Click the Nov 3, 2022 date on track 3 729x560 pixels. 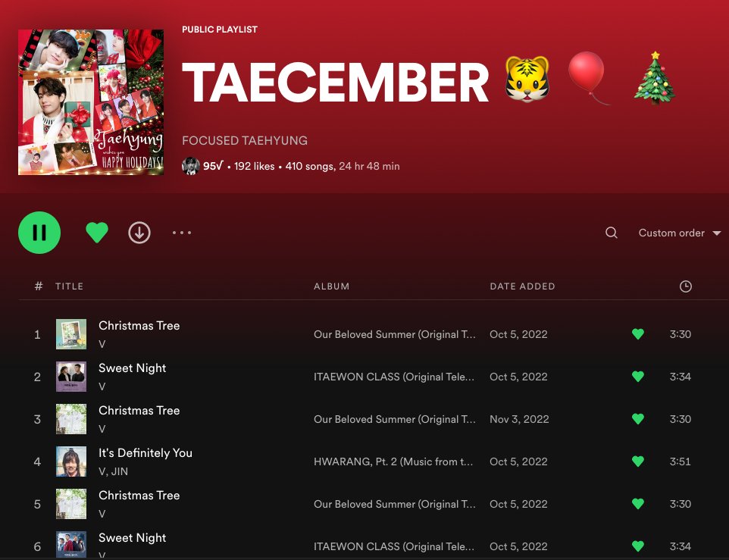click(519, 419)
